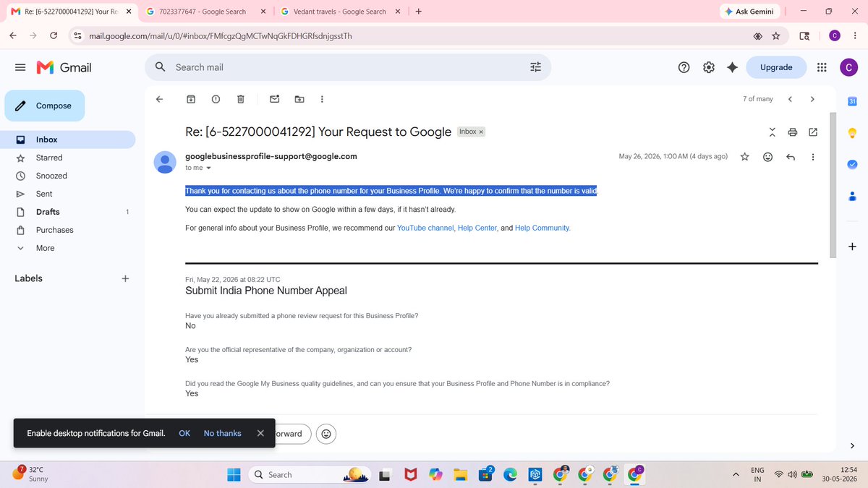Open Google Calendar side panel
868x488 pixels.
[852, 101]
